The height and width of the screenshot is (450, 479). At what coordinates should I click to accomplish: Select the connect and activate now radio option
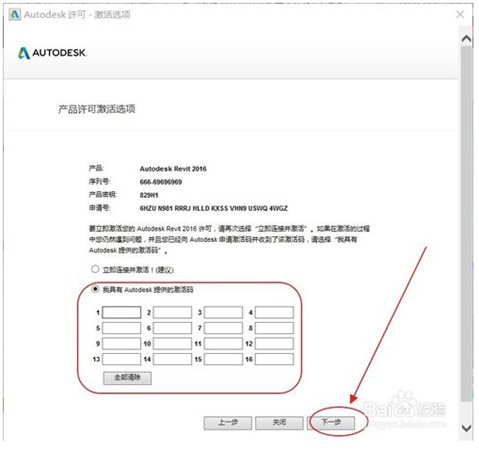pyautogui.click(x=95, y=269)
